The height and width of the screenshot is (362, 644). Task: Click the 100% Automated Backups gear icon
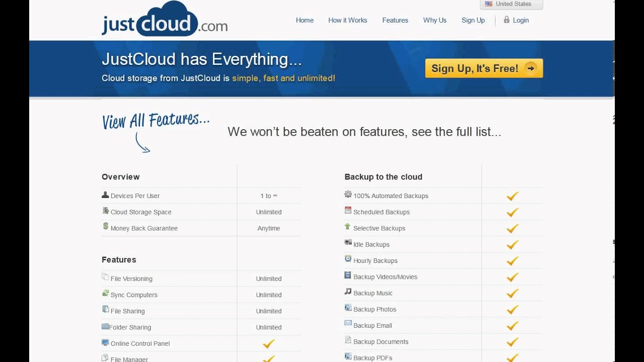(348, 194)
